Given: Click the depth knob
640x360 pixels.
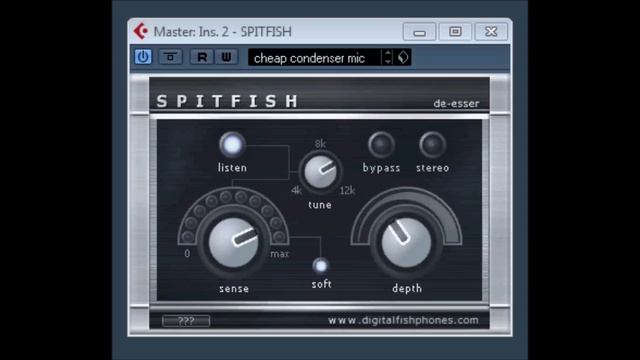Looking at the screenshot, I should (406, 242).
